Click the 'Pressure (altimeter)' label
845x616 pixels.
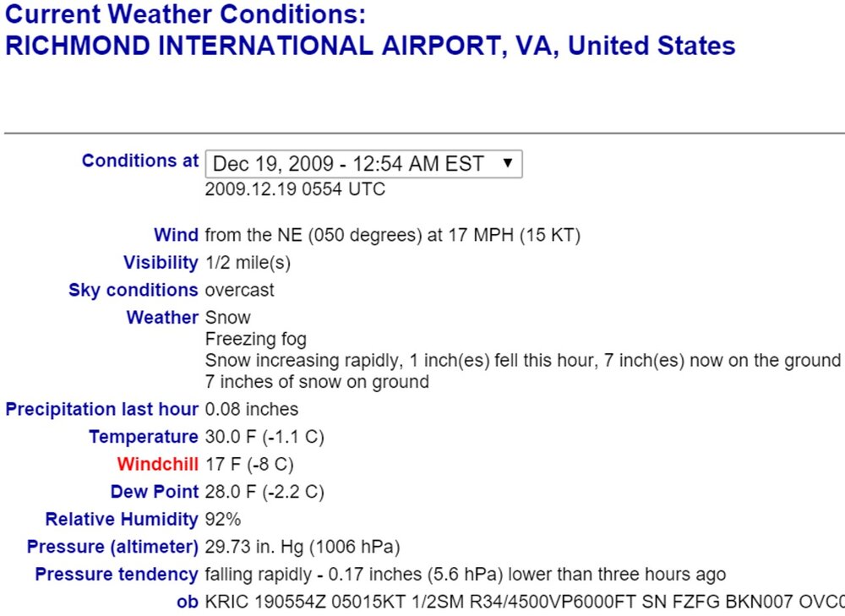click(112, 547)
